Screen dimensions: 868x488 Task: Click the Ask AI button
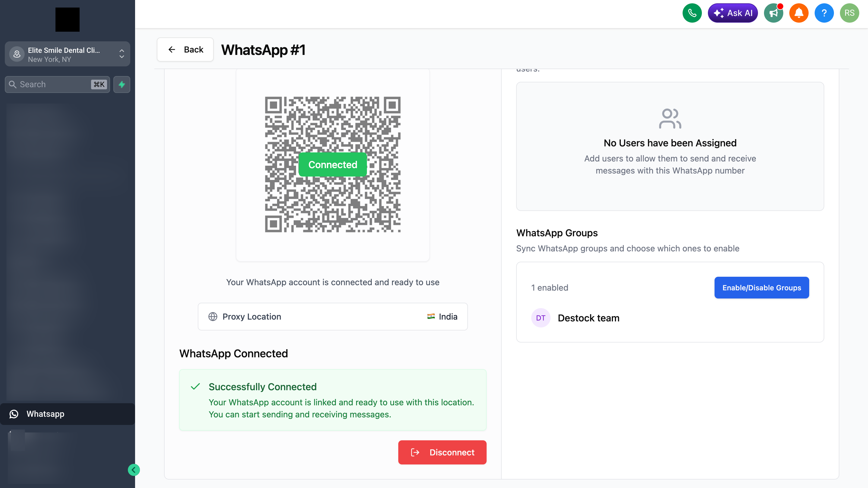(x=733, y=13)
